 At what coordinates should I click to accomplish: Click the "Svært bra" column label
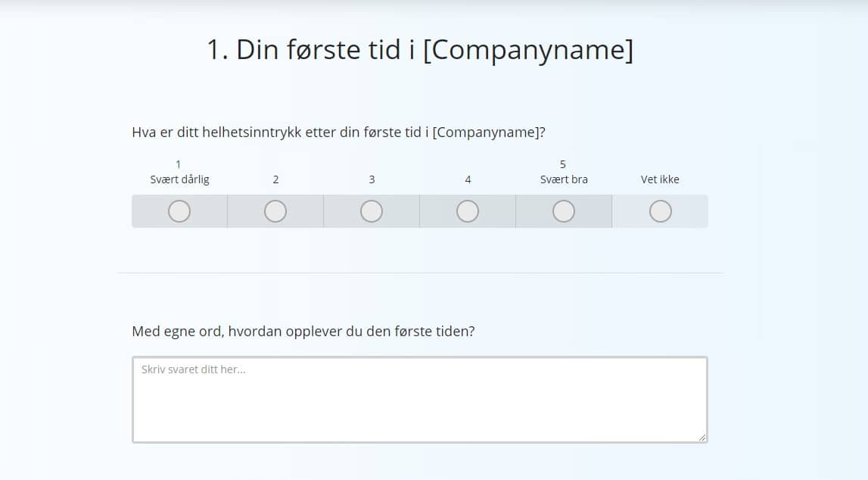click(563, 179)
